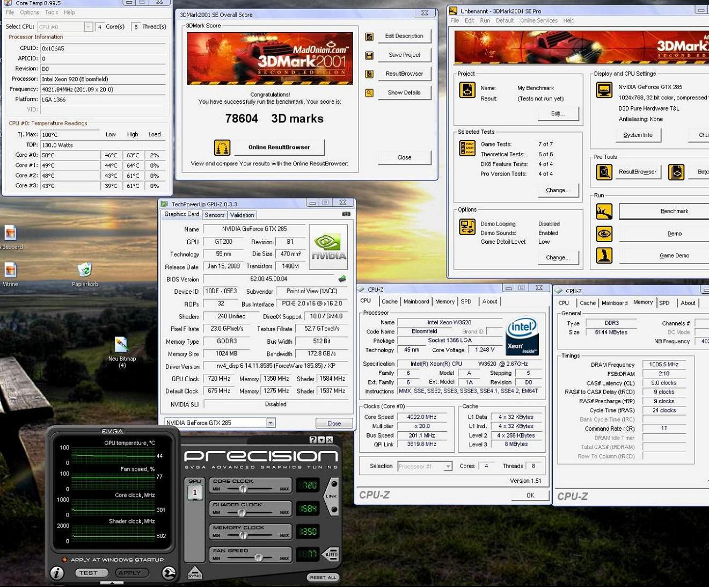Open Mainboard tab in CPU-Z processor window
This screenshot has height=588, width=709.
(x=416, y=301)
